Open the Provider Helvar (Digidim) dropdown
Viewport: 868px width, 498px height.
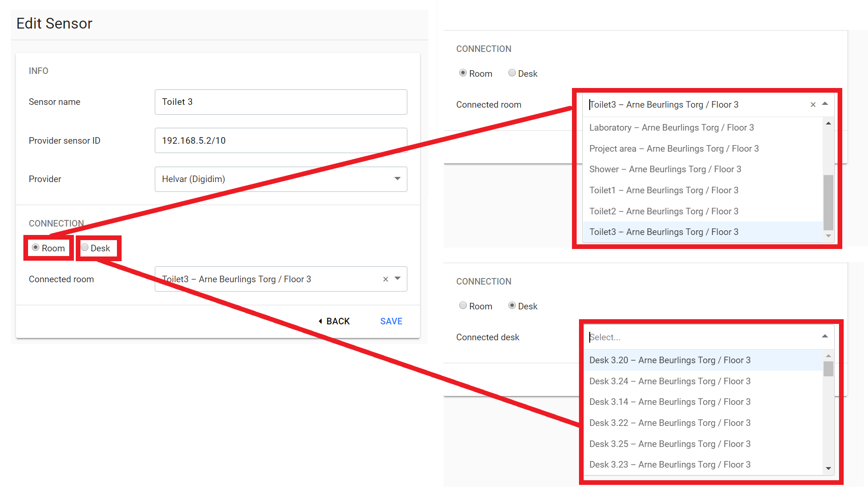point(281,179)
